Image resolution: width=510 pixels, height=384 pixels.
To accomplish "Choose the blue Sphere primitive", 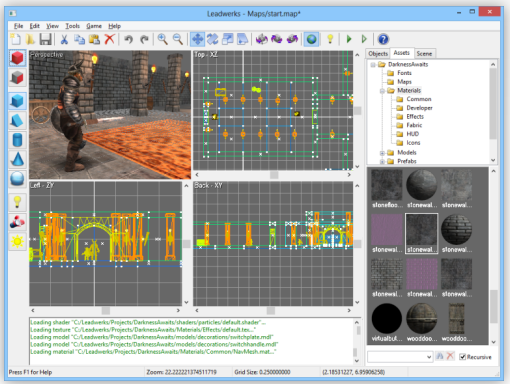I will coord(17,179).
